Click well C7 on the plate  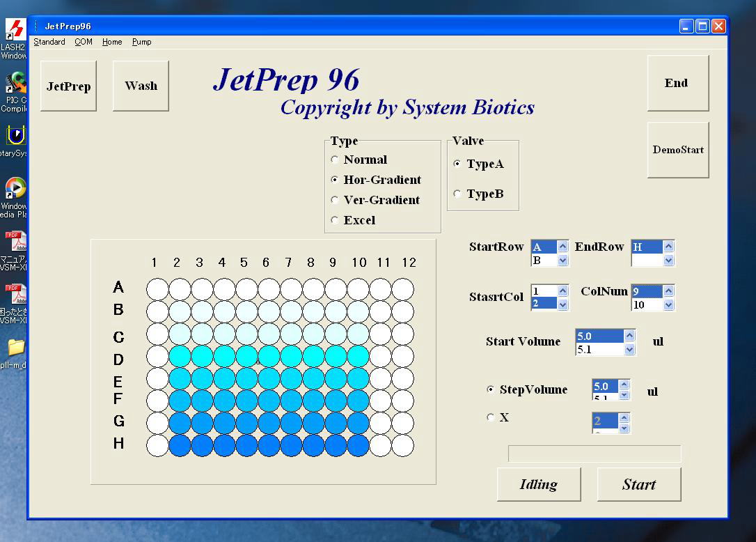(291, 334)
